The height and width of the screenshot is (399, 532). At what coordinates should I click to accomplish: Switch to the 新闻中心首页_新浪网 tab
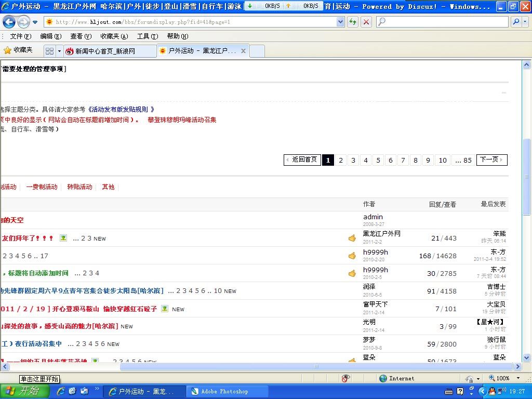pos(109,51)
